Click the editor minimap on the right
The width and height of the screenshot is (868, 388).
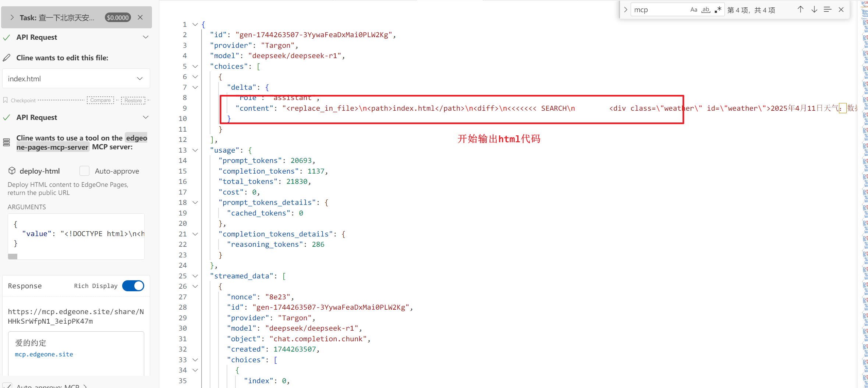tap(865, 194)
